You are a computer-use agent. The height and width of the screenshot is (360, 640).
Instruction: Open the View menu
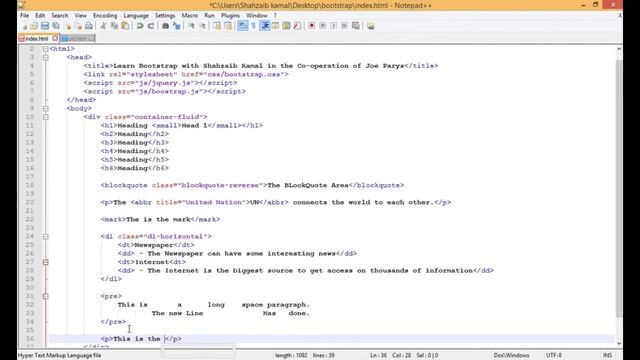point(80,16)
